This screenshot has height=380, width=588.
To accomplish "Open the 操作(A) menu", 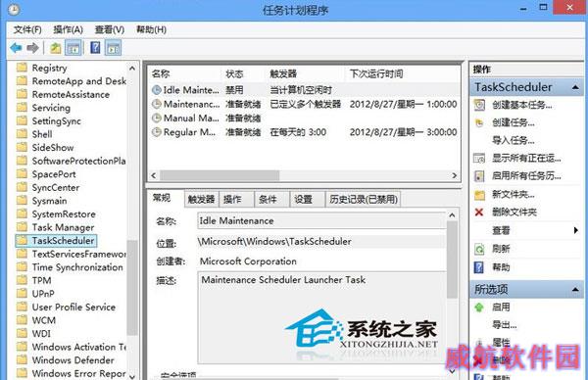I will coord(68,29).
